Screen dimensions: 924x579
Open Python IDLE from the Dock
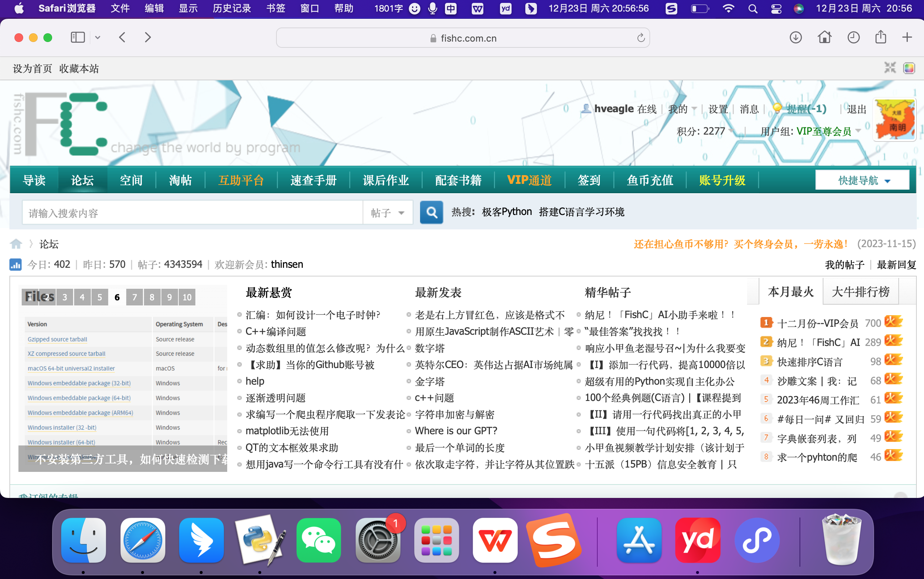(260, 540)
